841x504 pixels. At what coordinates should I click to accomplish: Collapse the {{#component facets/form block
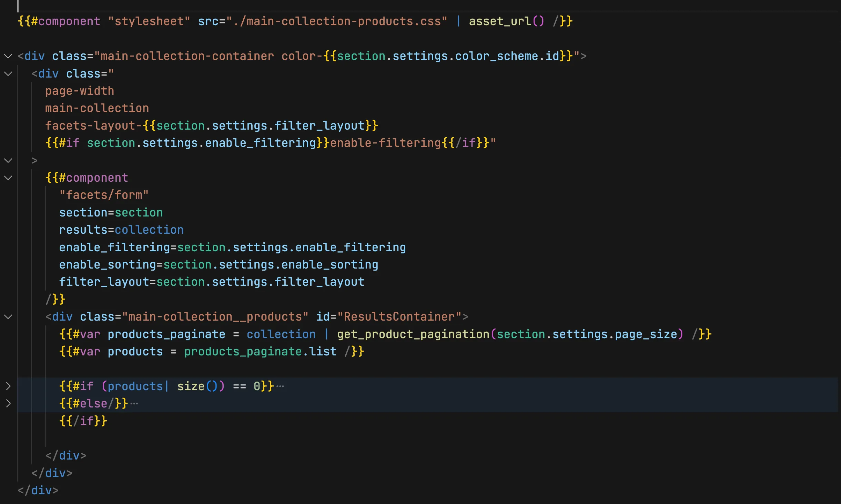(x=8, y=178)
